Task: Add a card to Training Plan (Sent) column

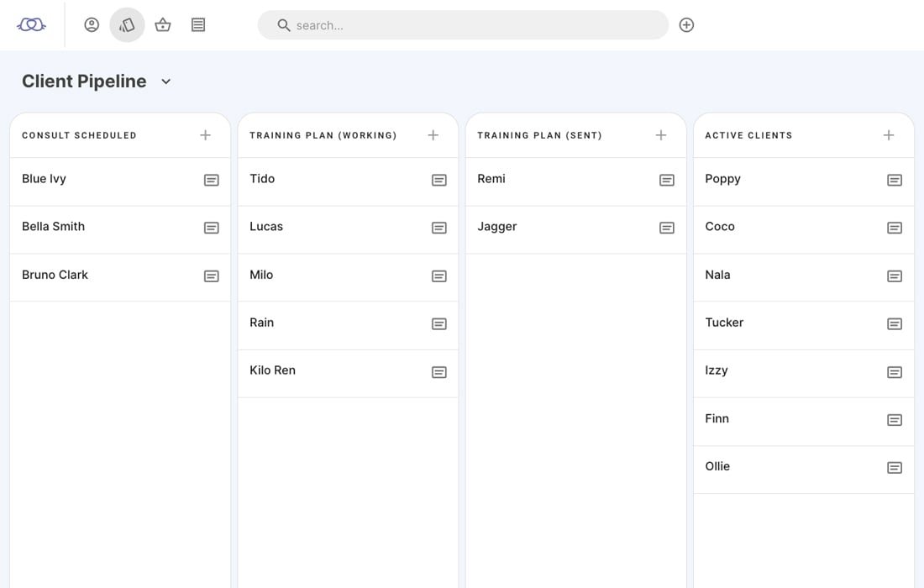Action: (661, 135)
